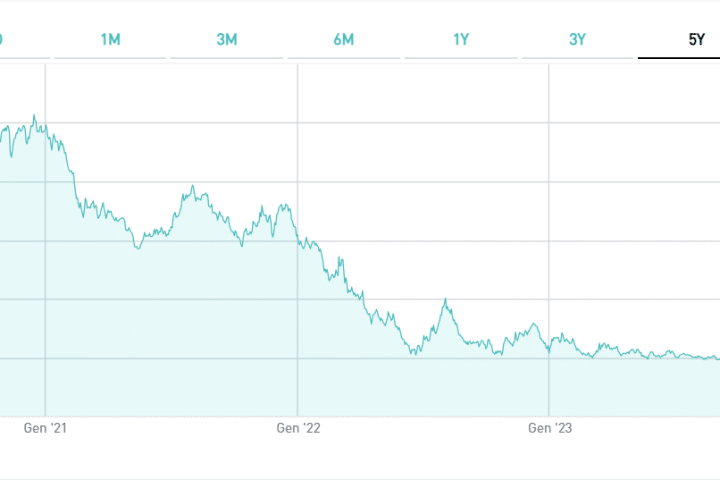Click the vertical gridline above Gen '21

point(46,300)
